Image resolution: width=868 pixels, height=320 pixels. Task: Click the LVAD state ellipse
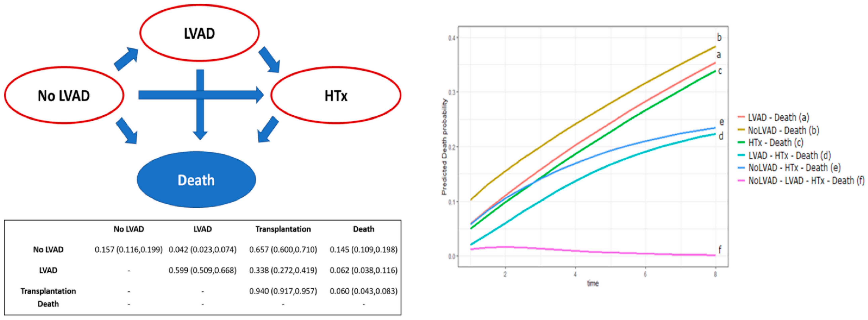tap(199, 33)
